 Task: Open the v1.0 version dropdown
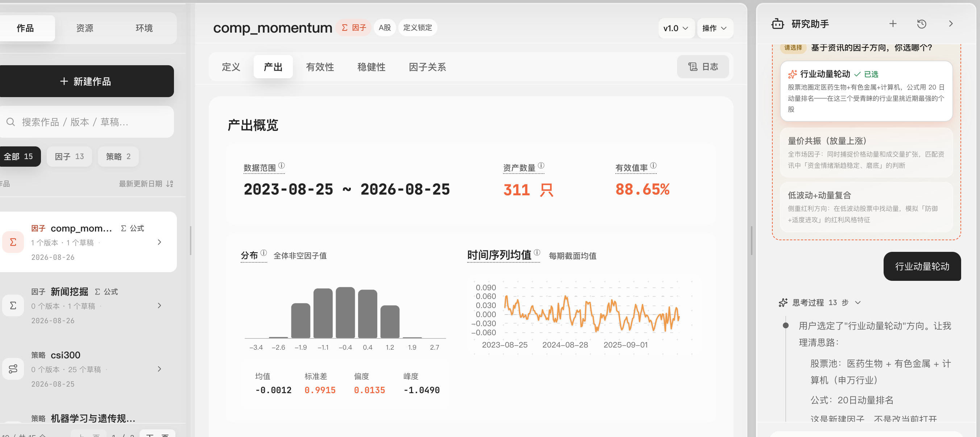coord(676,28)
